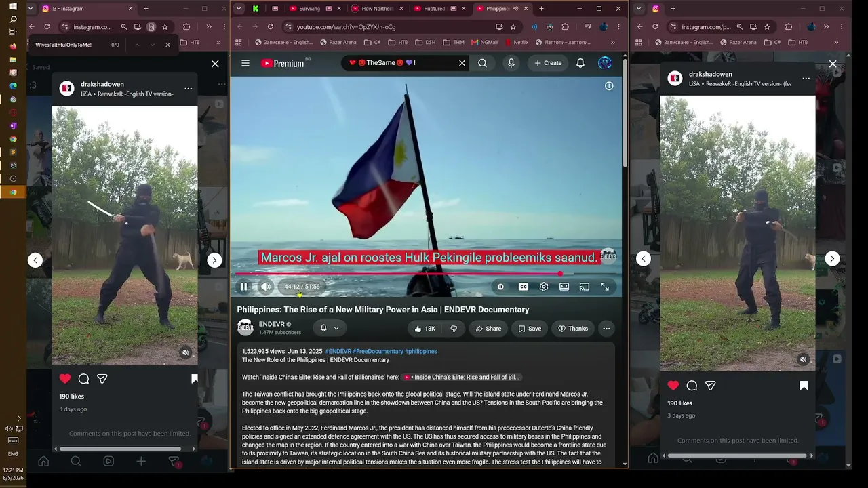Dislike the ENDEVR video

454,329
